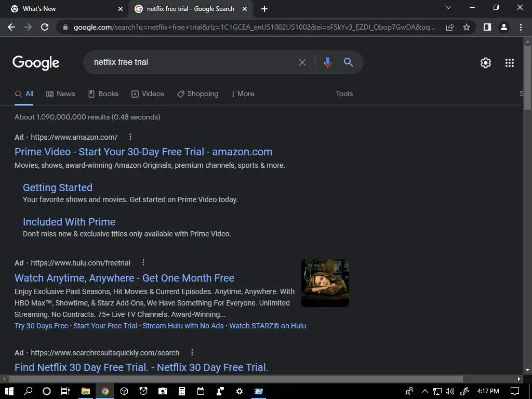Switch to the Books tab

pos(103,94)
